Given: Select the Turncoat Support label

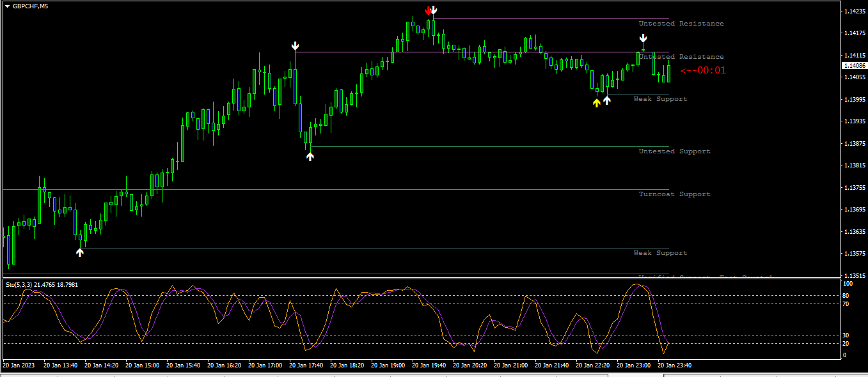Looking at the screenshot, I should [674, 194].
